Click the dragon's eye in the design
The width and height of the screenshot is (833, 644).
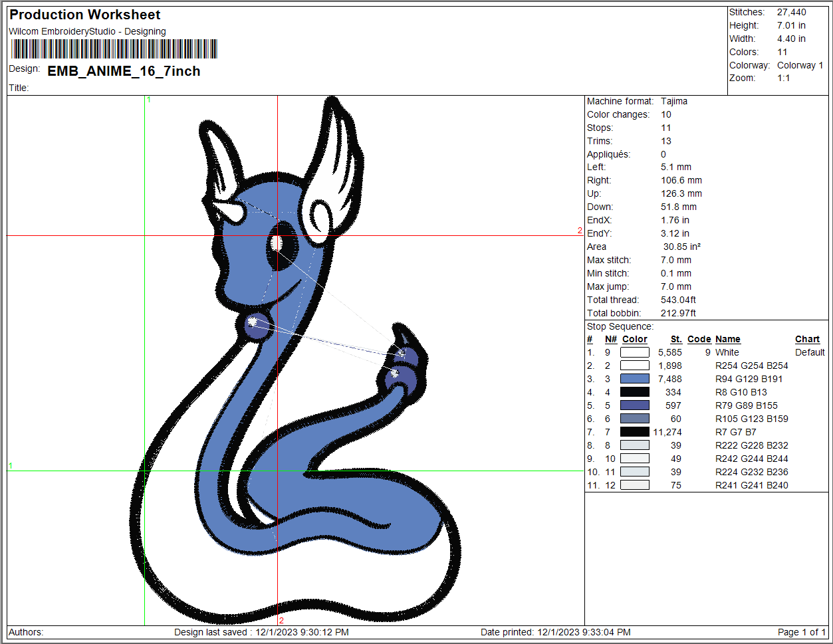(281, 247)
